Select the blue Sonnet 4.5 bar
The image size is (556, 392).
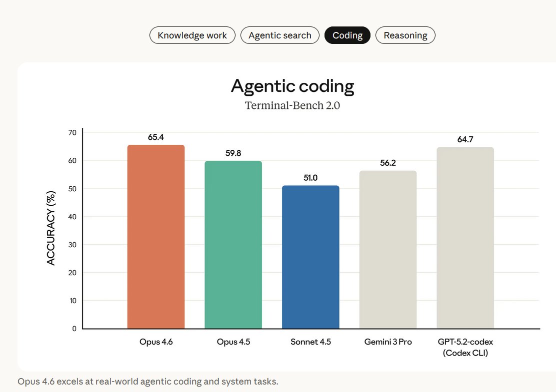(x=310, y=257)
